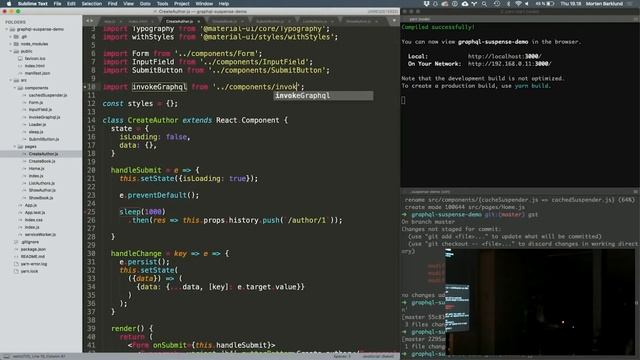Open the 192.168.0.11:3000 network URL in the terminal
The width and height of the screenshot is (640, 360).
[x=509, y=64]
